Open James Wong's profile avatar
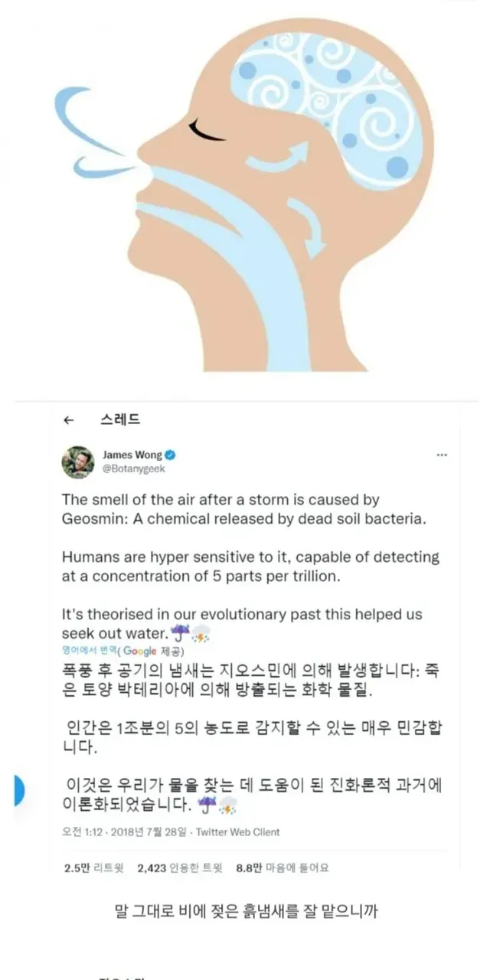This screenshot has height=980, width=490. pos(78,461)
